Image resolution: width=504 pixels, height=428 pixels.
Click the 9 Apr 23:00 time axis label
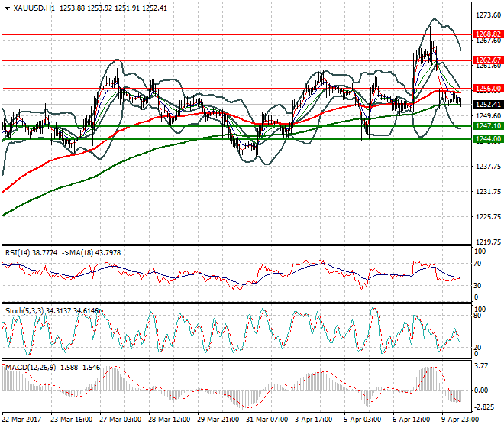click(460, 420)
